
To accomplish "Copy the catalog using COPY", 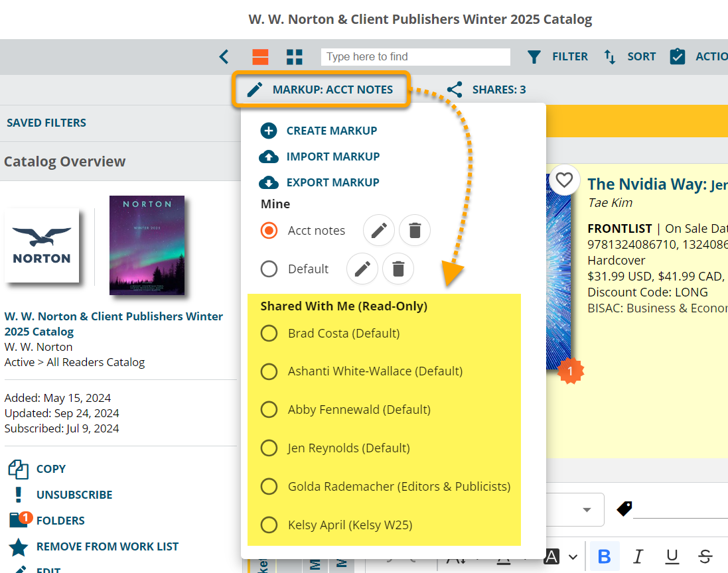I will point(37,469).
